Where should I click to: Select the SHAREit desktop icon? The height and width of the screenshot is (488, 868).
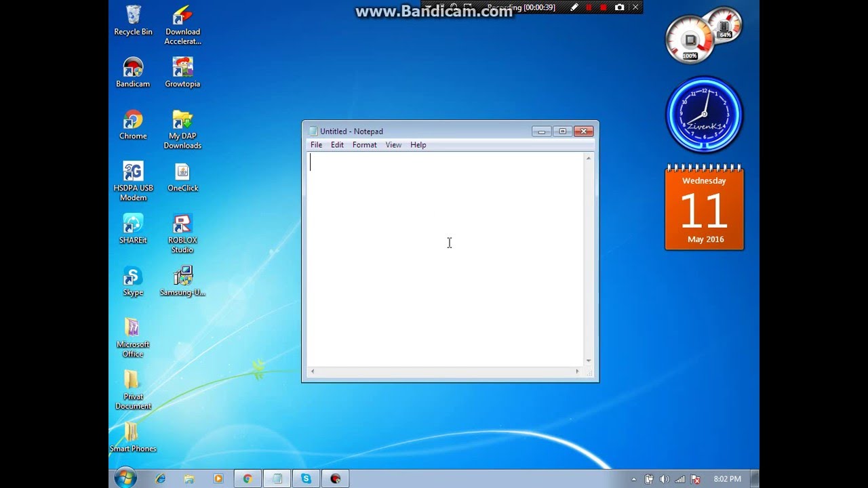pos(133,229)
